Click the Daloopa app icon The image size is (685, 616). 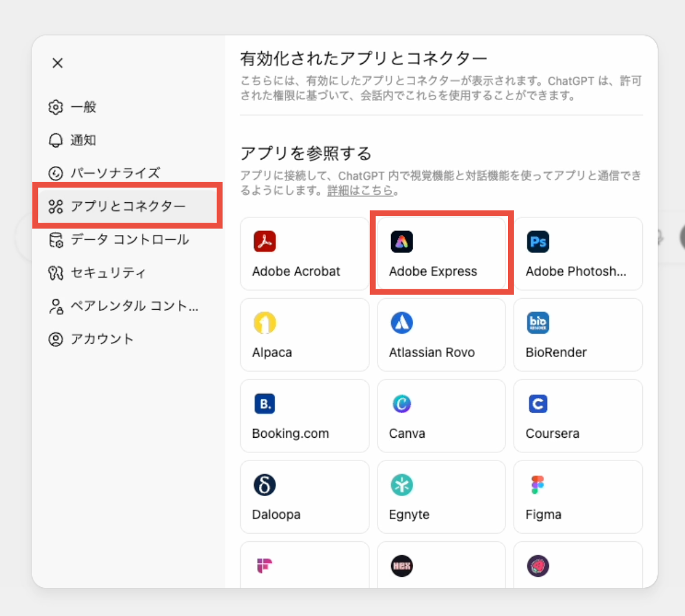[264, 485]
